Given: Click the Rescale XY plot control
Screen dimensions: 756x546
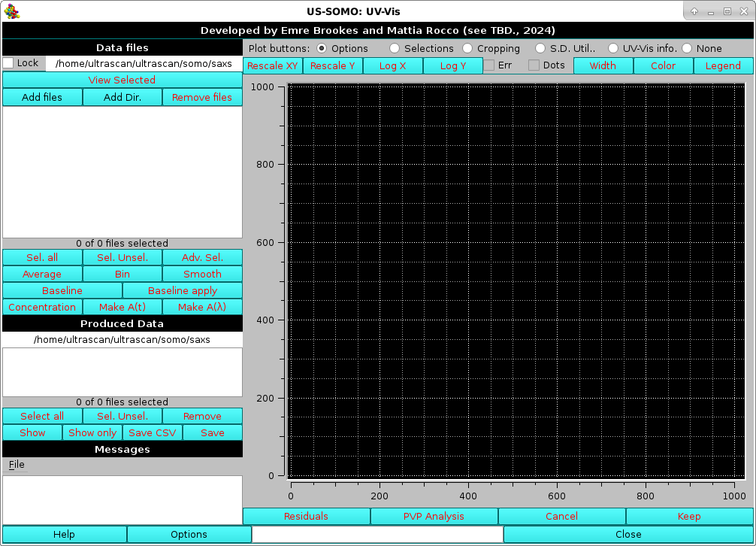Looking at the screenshot, I should [272, 65].
